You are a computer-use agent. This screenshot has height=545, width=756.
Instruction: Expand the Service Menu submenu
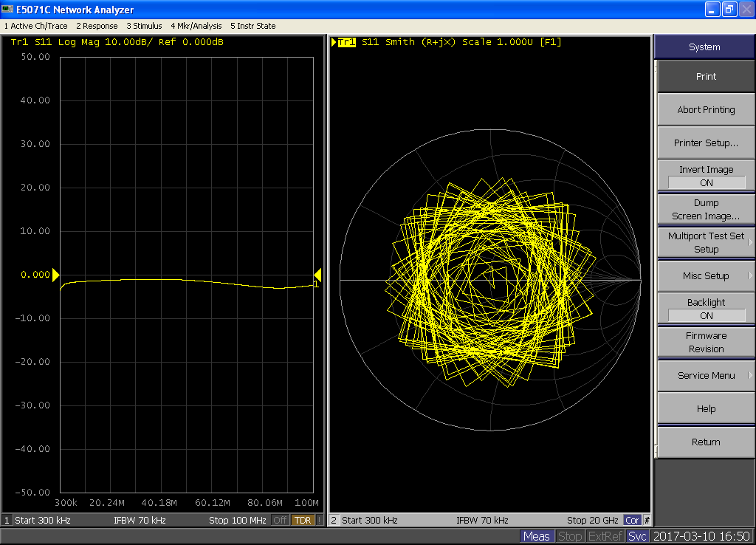706,375
